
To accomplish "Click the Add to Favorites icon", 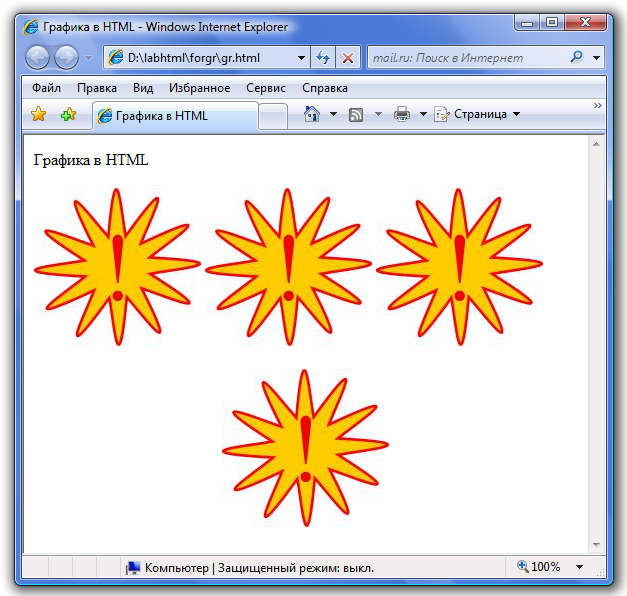I will click(x=68, y=114).
